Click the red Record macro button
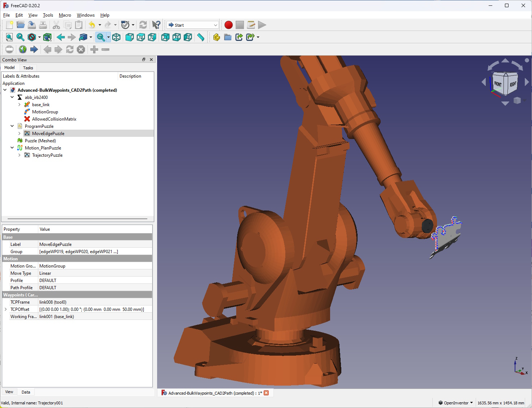This screenshot has height=408, width=532. (x=228, y=25)
